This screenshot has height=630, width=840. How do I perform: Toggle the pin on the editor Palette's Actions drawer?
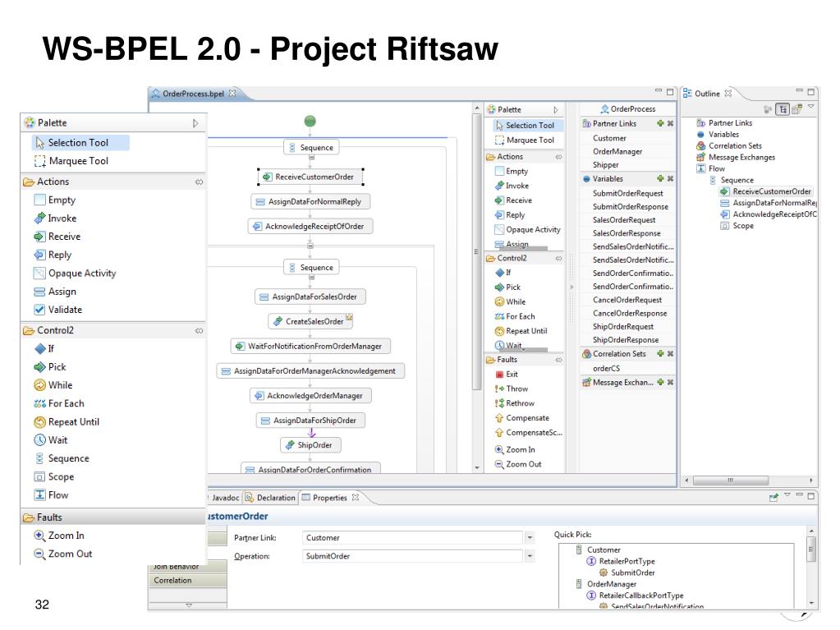[x=558, y=157]
